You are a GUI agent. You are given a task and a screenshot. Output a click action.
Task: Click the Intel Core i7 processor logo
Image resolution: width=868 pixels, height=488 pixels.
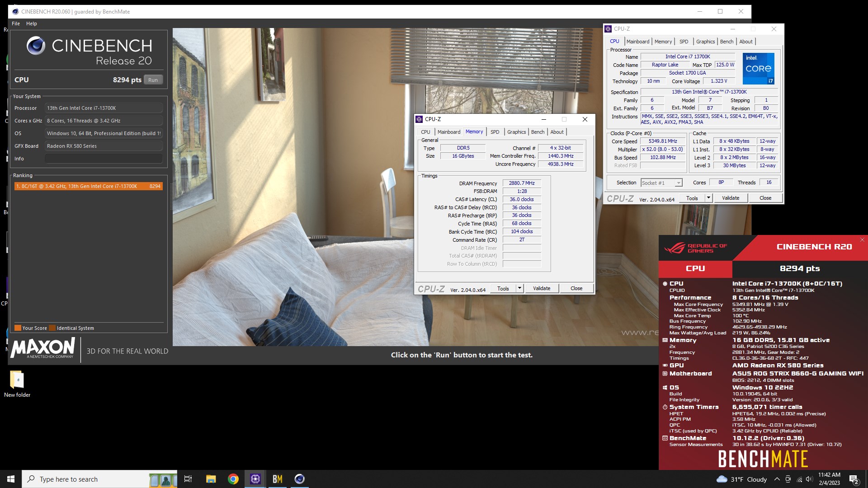tap(759, 69)
